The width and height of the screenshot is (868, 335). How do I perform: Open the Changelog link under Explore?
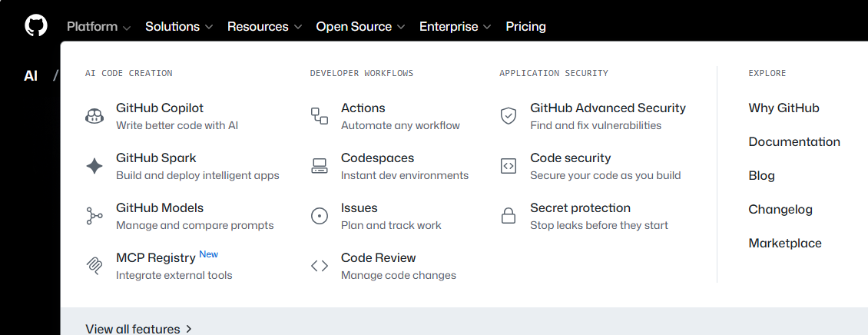tap(780, 210)
